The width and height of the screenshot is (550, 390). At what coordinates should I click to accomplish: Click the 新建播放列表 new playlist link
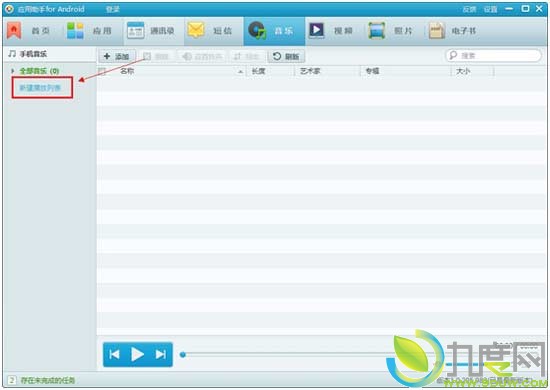click(40, 88)
